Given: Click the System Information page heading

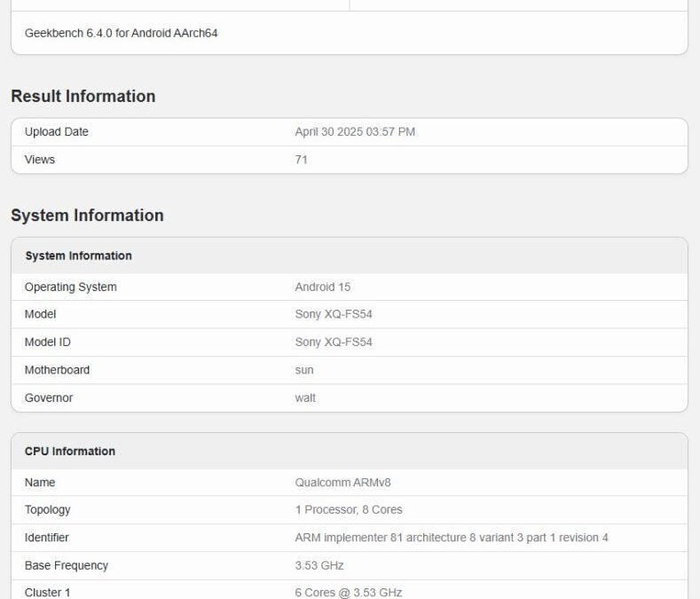Looking at the screenshot, I should (87, 216).
